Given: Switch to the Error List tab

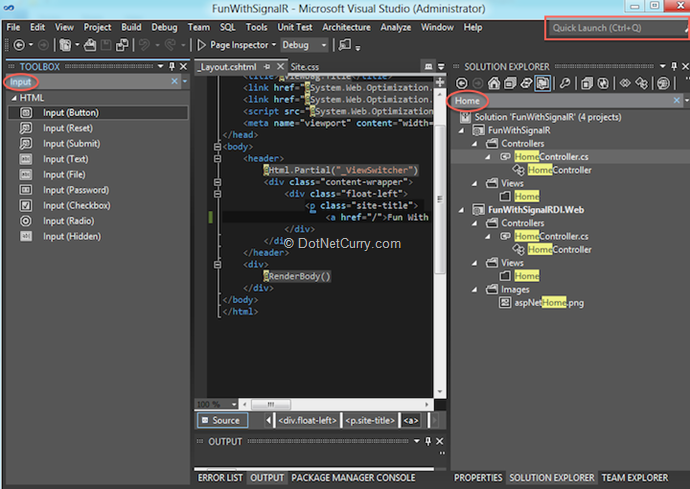Looking at the screenshot, I should pyautogui.click(x=220, y=478).
